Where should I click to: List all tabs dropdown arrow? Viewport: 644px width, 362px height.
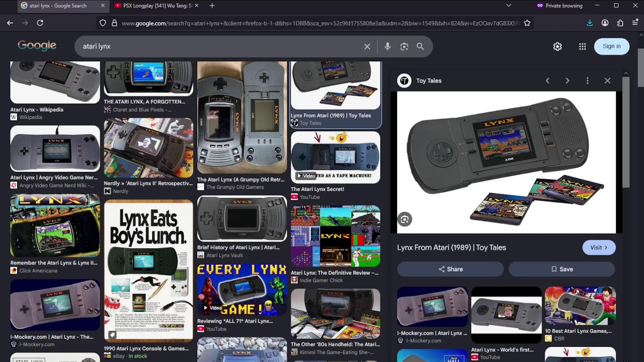coord(509,6)
